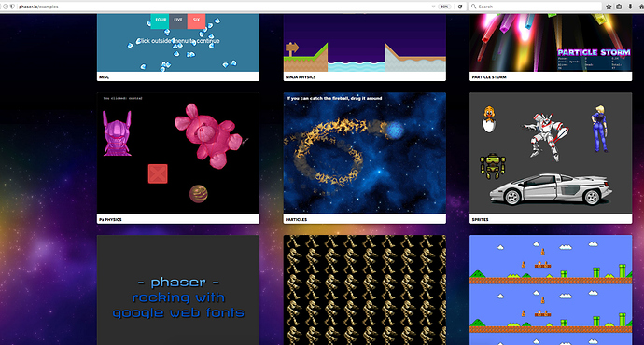644x345 pixels.
Task: Click the search magnifier icon
Action: click(473, 7)
